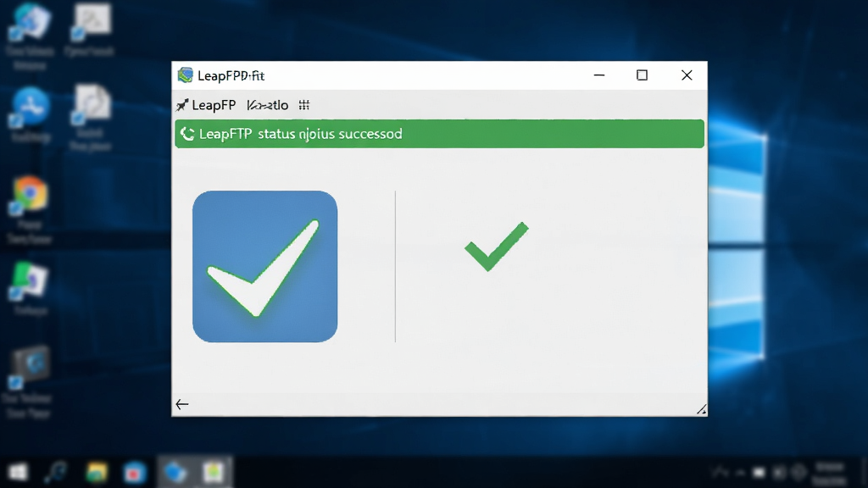Click the search icon on the taskbar
Screen dimensions: 868x488
(56, 473)
